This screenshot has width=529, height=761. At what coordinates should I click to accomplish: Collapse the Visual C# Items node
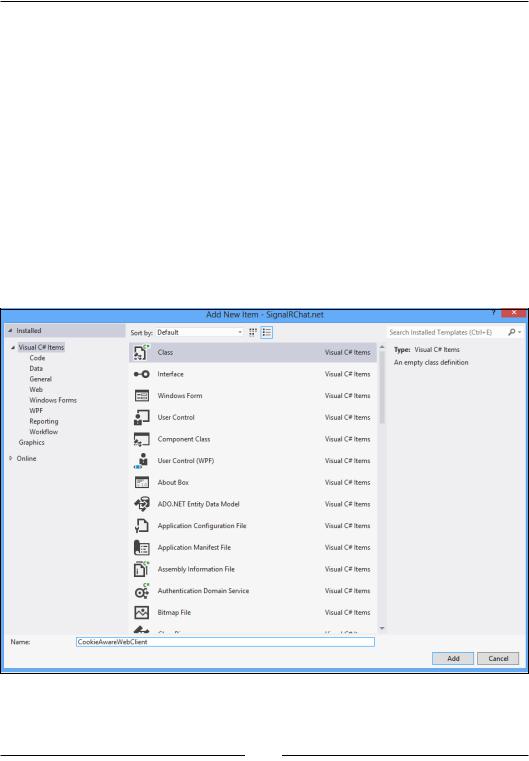13,347
